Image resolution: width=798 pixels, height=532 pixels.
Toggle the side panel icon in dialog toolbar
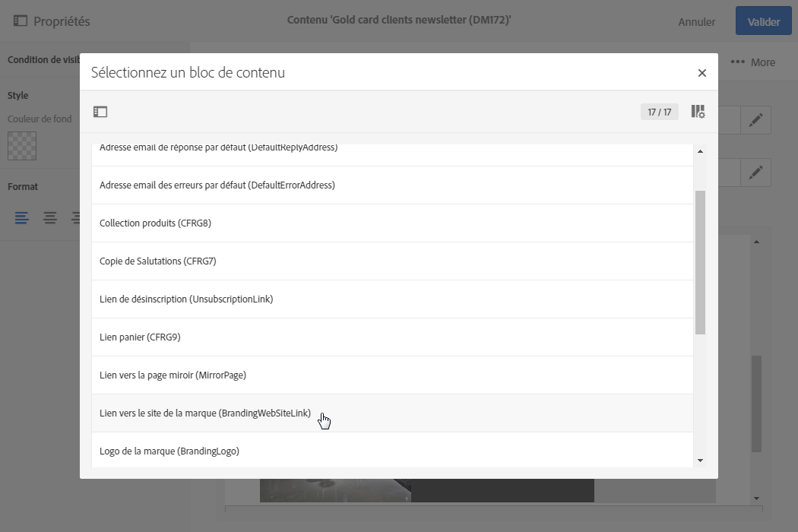[100, 112]
